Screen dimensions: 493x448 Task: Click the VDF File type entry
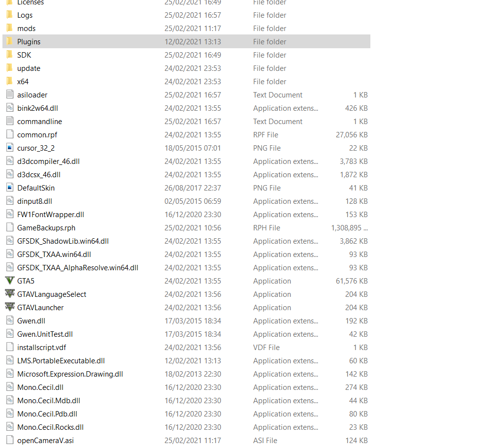[266, 348]
